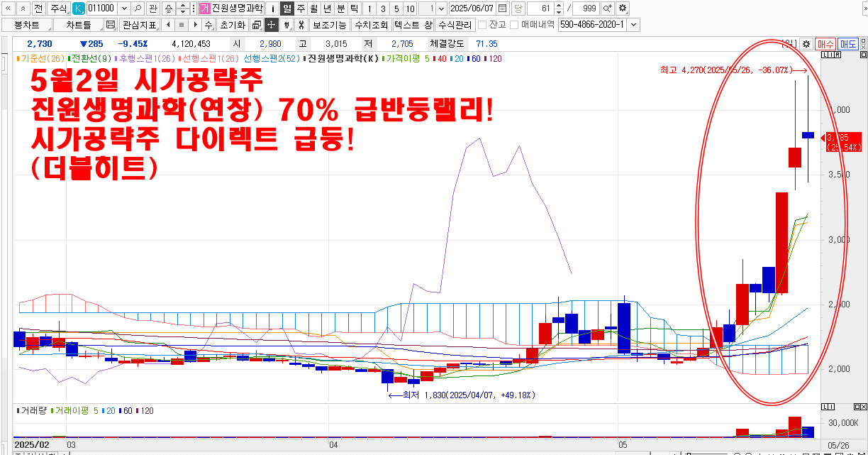Click the 당 button beside the date
Image resolution: width=868 pixels, height=455 pixels.
pyautogui.click(x=517, y=9)
